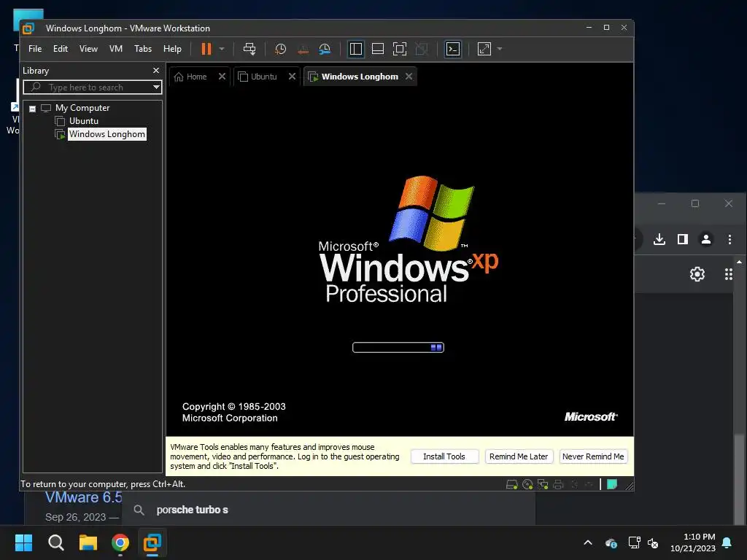Select Windows Longhorn in the Library tree

[107, 134]
